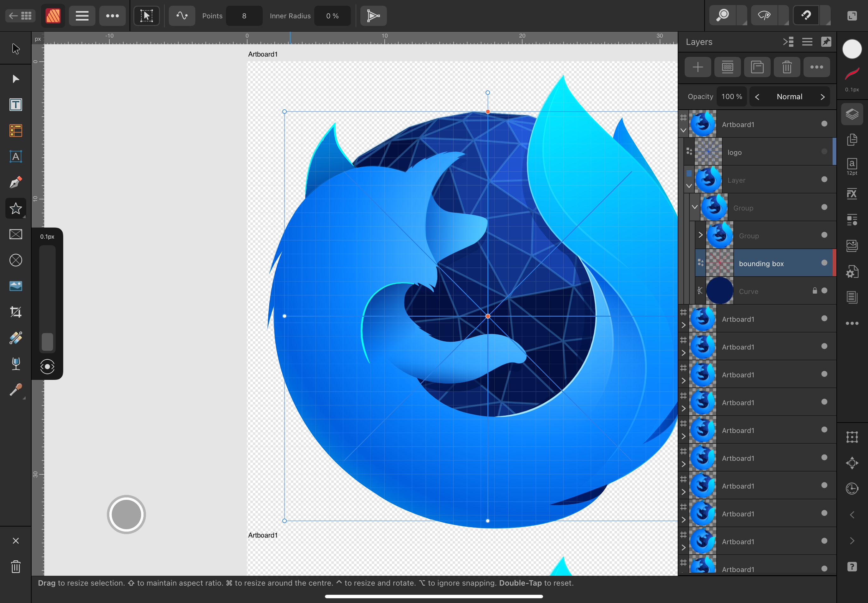
Task: Toggle visibility of the Curve layer
Action: click(x=824, y=290)
